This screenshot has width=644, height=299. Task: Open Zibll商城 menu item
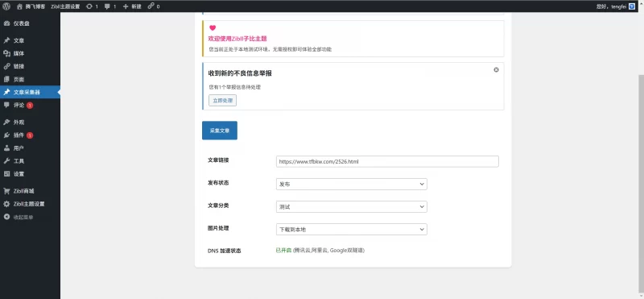coord(30,191)
